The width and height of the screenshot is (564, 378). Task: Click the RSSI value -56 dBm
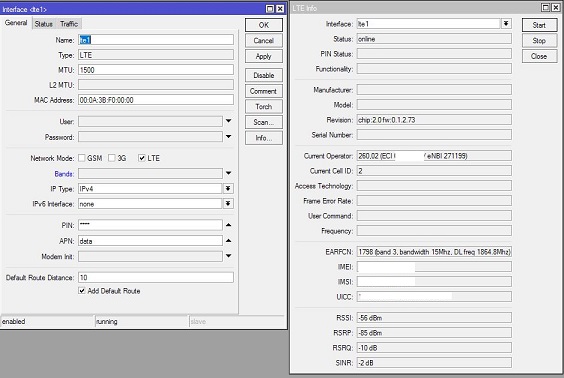434,318
